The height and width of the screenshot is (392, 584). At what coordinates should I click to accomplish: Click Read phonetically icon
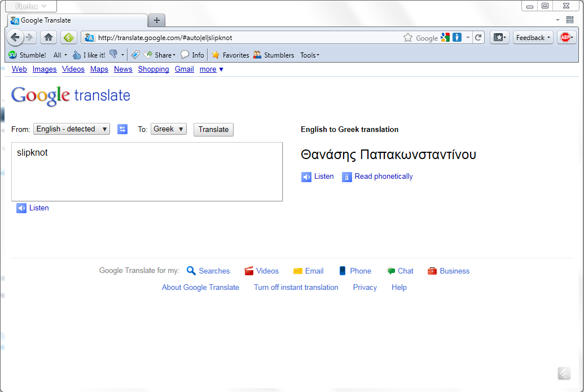click(347, 177)
